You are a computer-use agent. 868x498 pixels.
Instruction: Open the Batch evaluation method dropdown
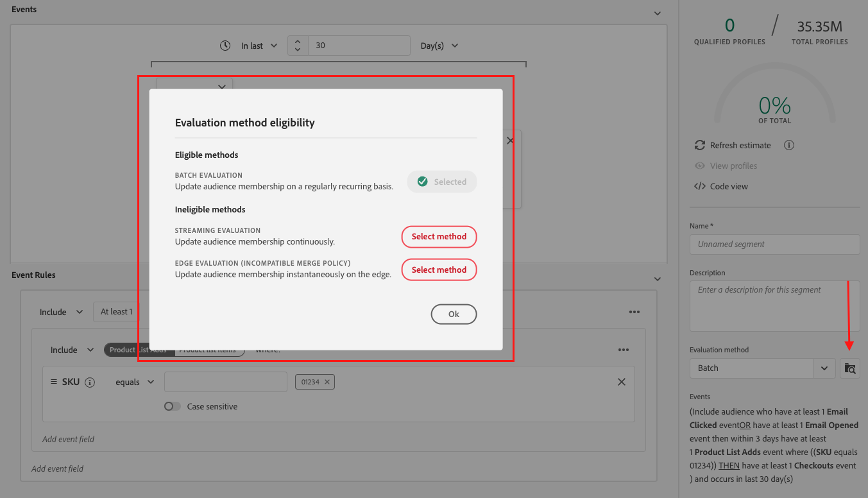point(824,368)
